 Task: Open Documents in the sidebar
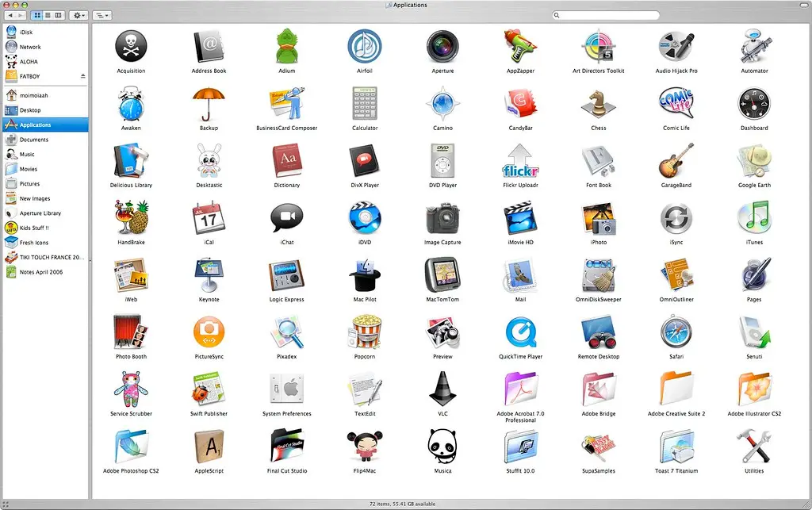(45, 140)
